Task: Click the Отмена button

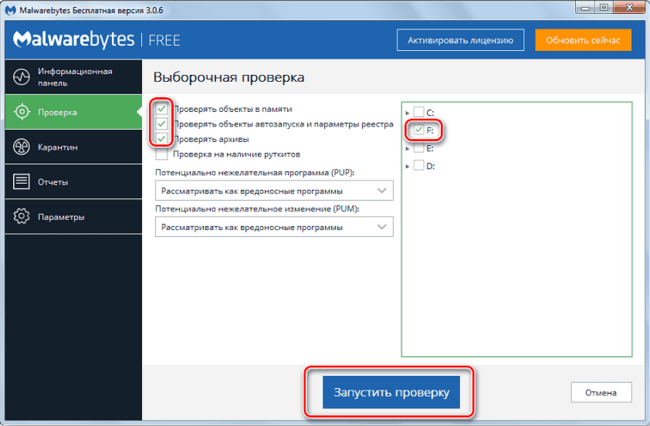Action: [601, 392]
